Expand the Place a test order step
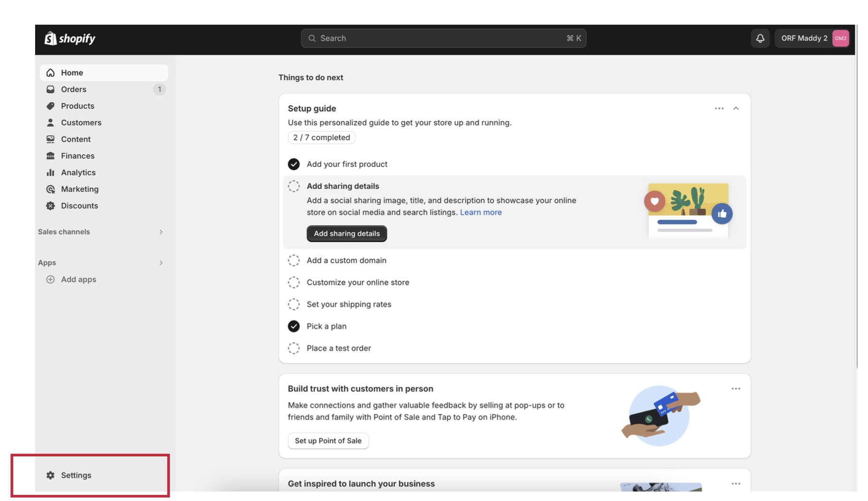This screenshot has width=868, height=501. tap(339, 348)
